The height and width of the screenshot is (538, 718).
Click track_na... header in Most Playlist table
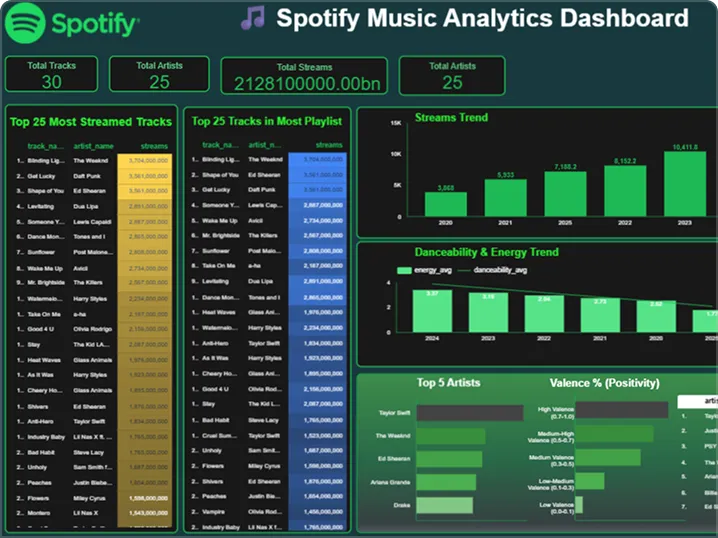coord(220,145)
